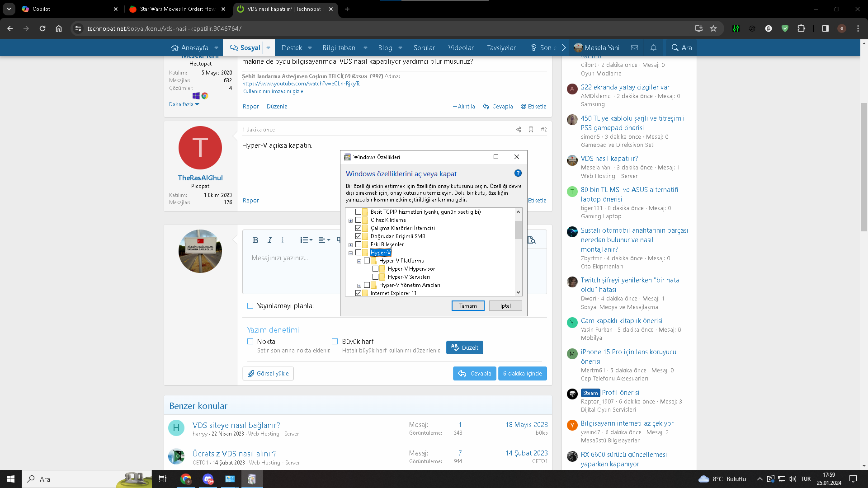Collapse the Hyper-V tree node
This screenshot has height=488, width=868.
350,253
